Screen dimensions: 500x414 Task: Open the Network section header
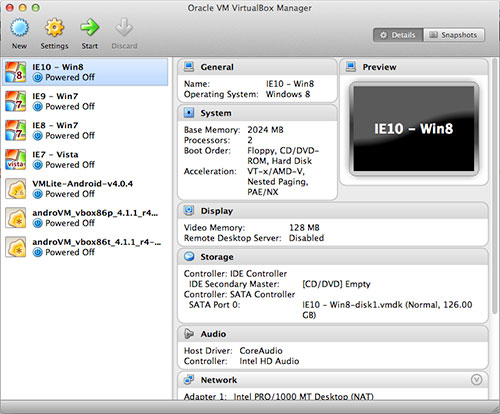point(333,380)
